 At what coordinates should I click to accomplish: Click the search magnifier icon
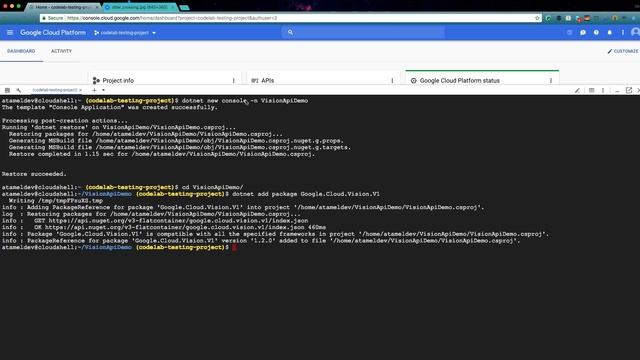pos(290,32)
